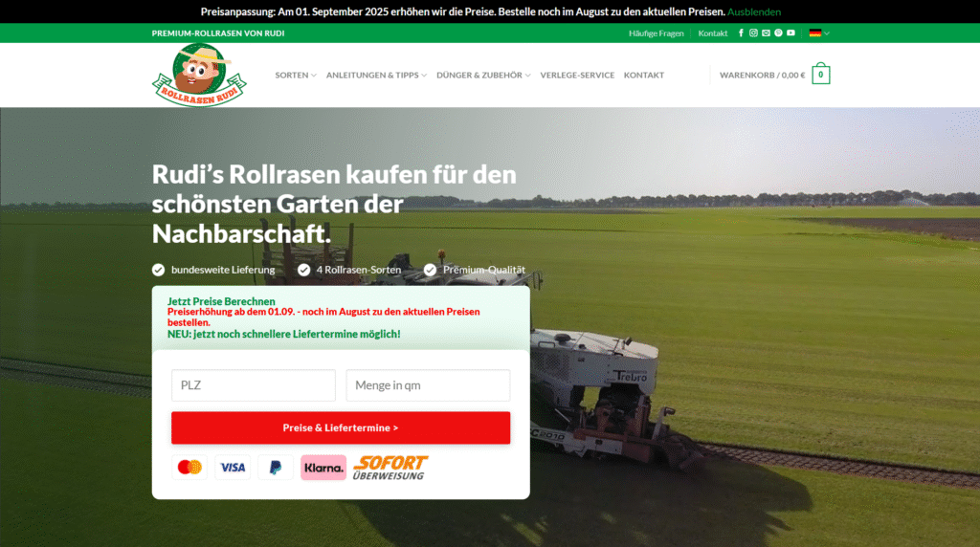Click the Rudi's Rollrasen kaufen headline
Screen dimensions: 980x547
(334, 204)
